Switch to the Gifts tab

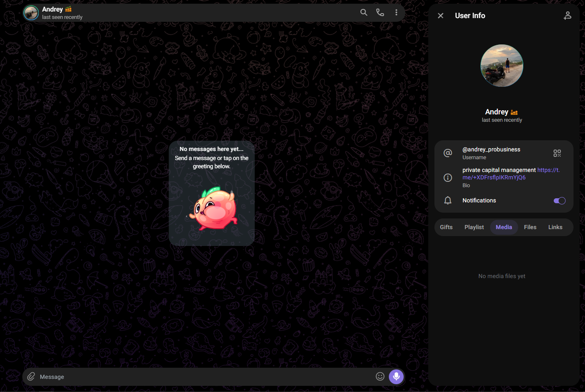(x=446, y=227)
